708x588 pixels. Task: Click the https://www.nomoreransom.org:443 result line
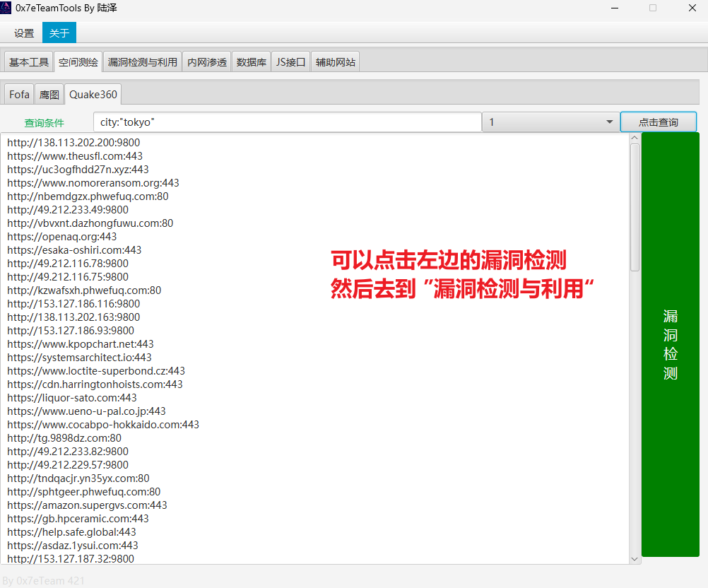(x=93, y=183)
